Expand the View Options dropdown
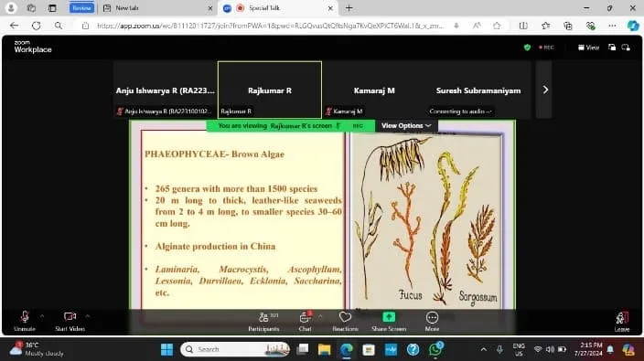This screenshot has height=361, width=644. (406, 125)
